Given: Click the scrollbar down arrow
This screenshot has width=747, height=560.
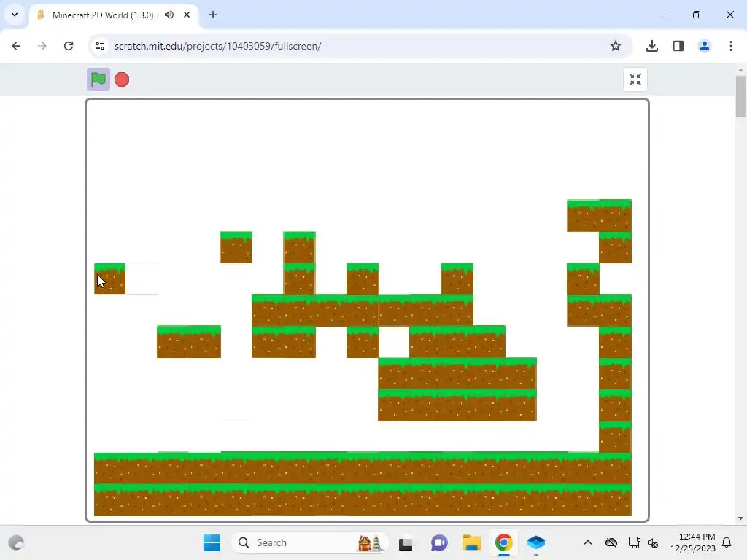Looking at the screenshot, I should click(x=740, y=518).
